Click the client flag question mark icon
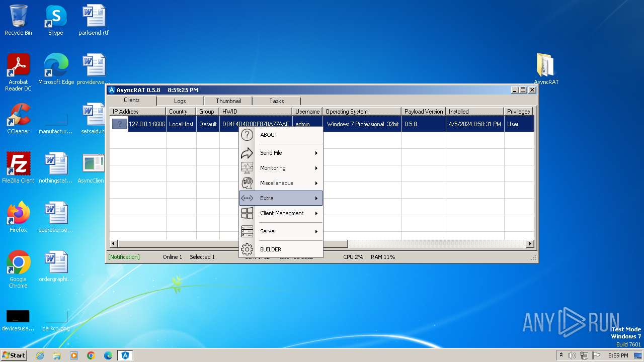The width and height of the screenshot is (644, 362). tap(119, 124)
